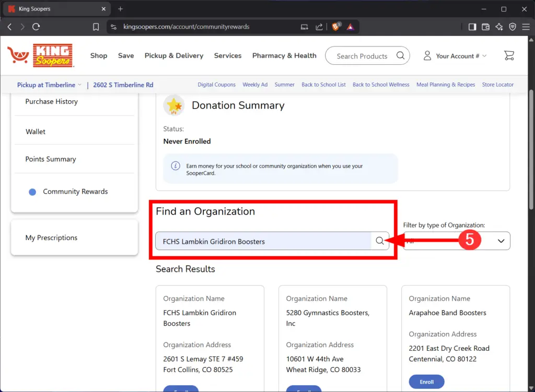The width and height of the screenshot is (535, 392).
Task: Select Community Rewards in sidebar
Action: tap(75, 192)
